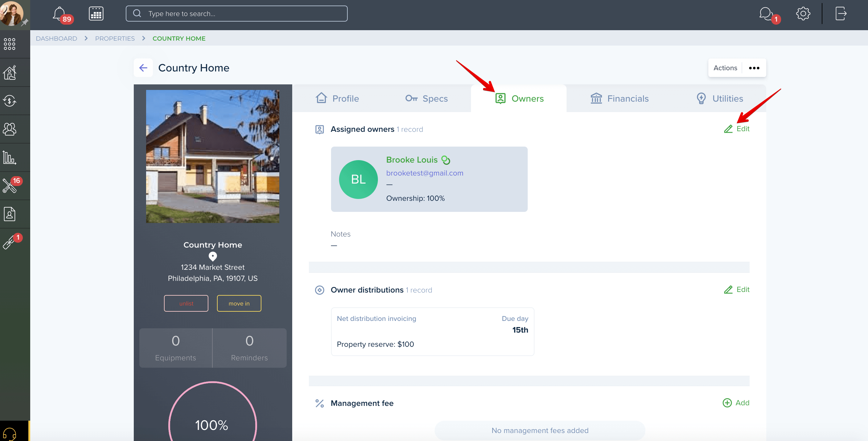Click the logout icon
Screen dimensions: 868x441
pyautogui.click(x=841, y=14)
